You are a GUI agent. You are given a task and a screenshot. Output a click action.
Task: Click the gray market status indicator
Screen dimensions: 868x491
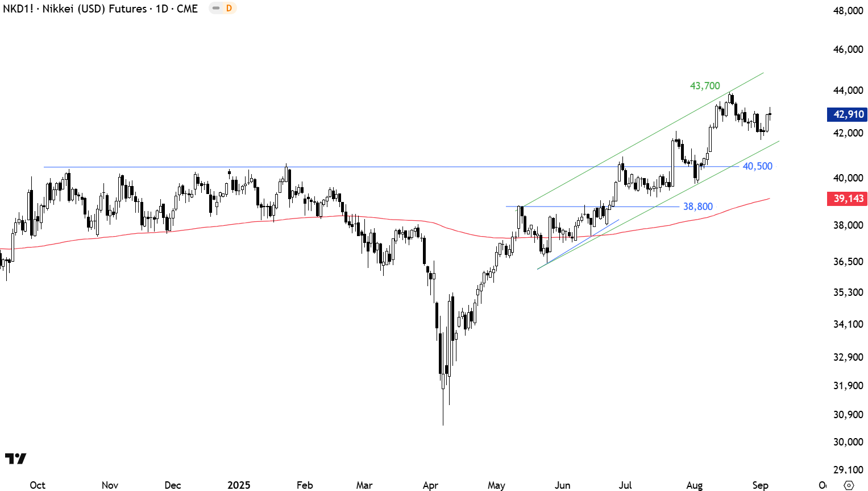[216, 9]
